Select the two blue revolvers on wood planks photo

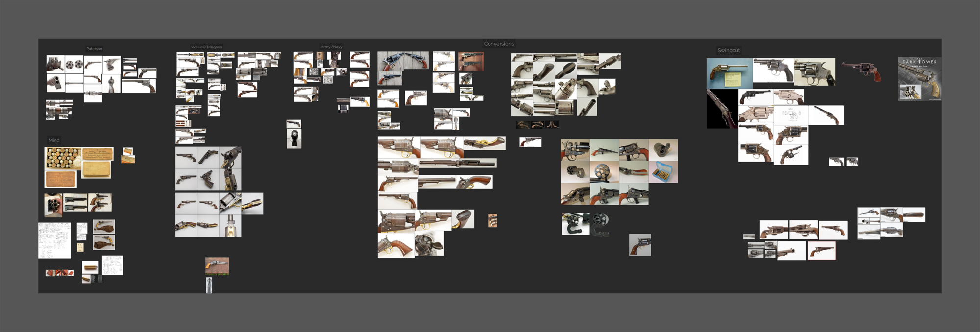point(403,61)
